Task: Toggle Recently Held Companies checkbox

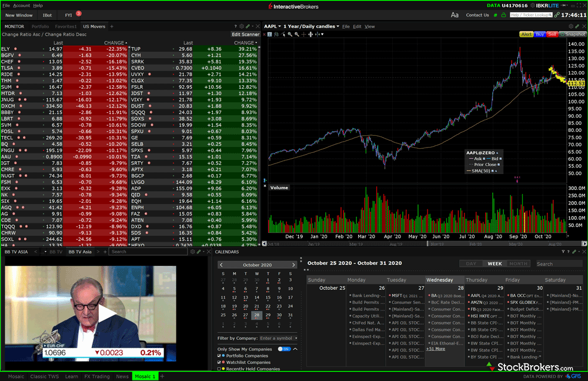Action: pos(219,369)
